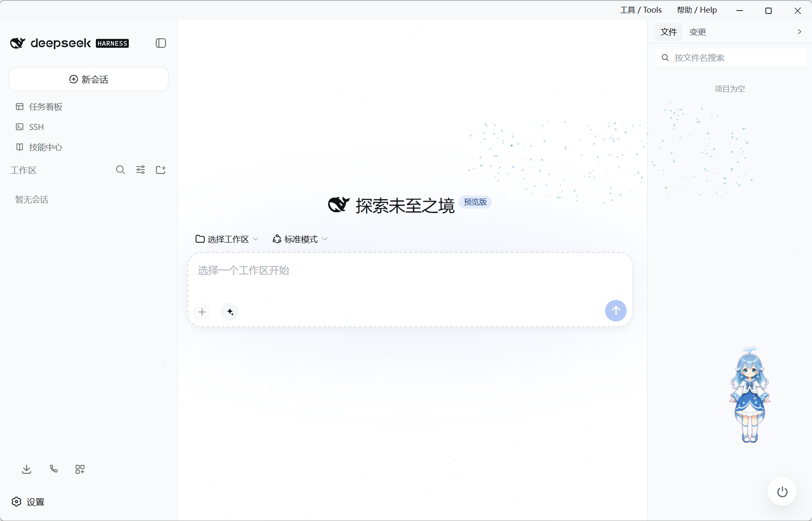Image resolution: width=812 pixels, height=521 pixels.
Task: Start a new session with 新会话
Action: [89, 79]
